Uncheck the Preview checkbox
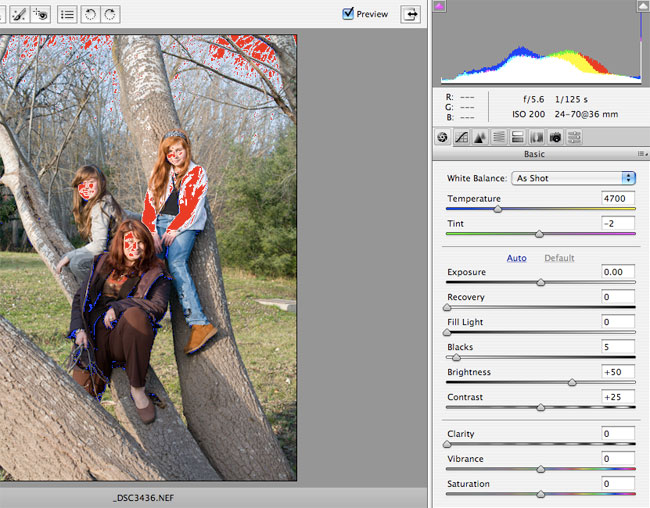The width and height of the screenshot is (650, 508). 348,13
